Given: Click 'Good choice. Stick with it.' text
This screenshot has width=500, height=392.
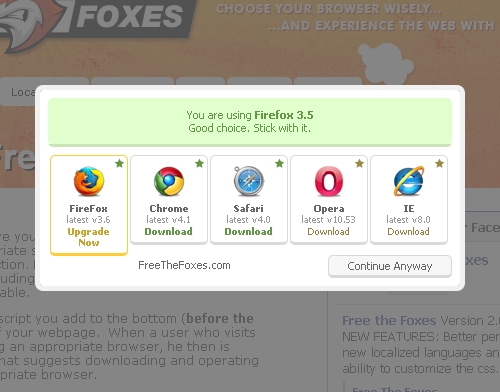Looking at the screenshot, I should click(250, 128).
